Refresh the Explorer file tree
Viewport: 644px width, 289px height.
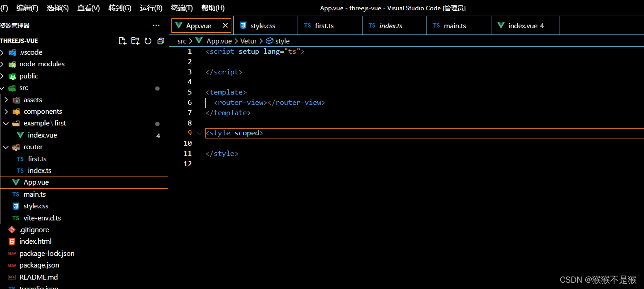coord(148,40)
